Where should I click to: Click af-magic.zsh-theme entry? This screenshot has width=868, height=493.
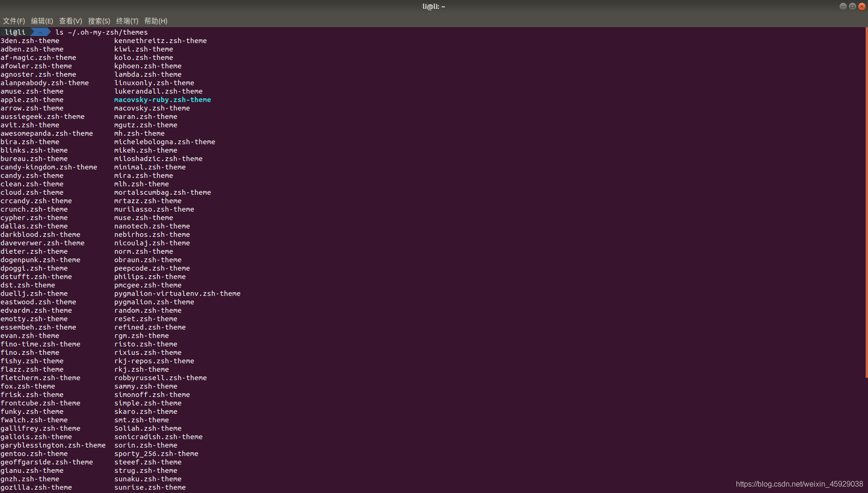pyautogui.click(x=38, y=58)
